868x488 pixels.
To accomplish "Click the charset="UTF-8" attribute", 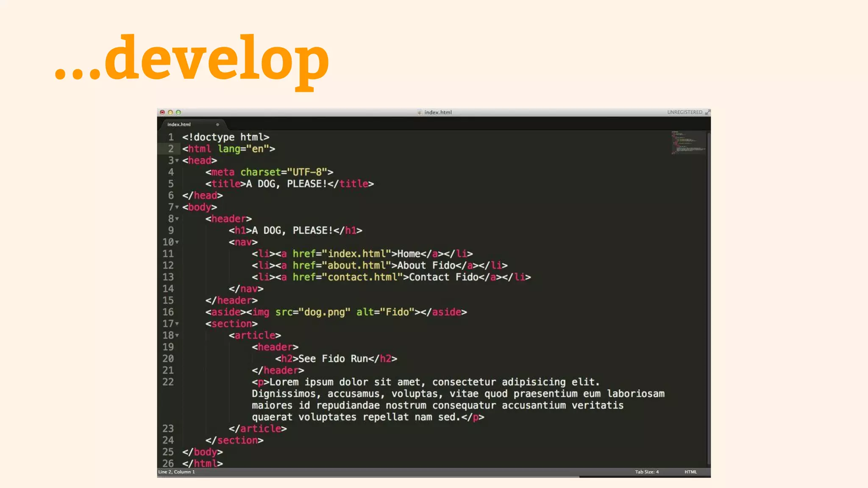I will [284, 172].
